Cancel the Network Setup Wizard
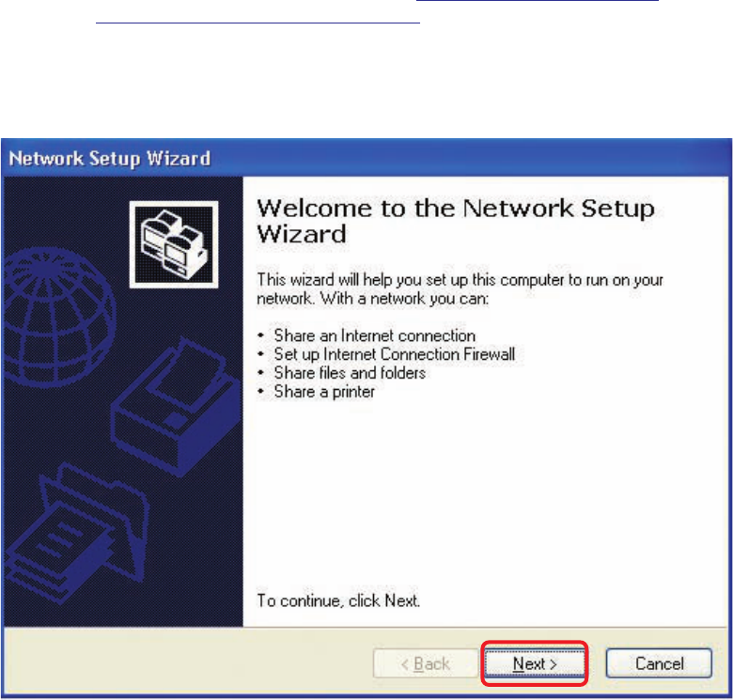The width and height of the screenshot is (733, 700). [x=659, y=663]
